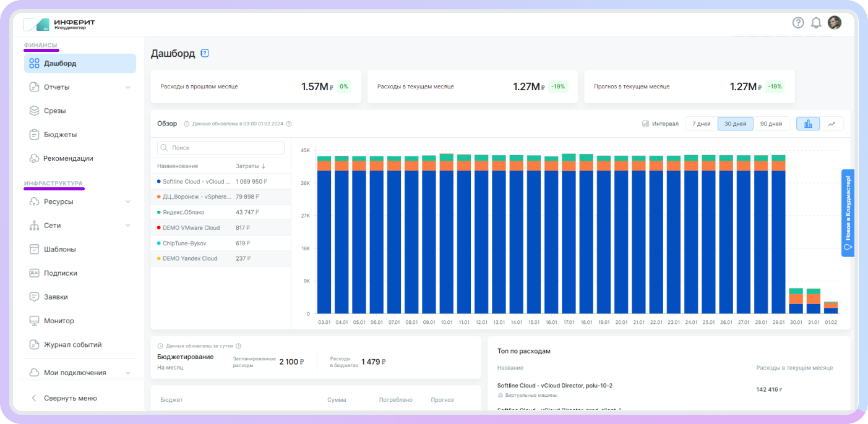Open the Срезы section
The width and height of the screenshot is (868, 424).
click(x=54, y=111)
